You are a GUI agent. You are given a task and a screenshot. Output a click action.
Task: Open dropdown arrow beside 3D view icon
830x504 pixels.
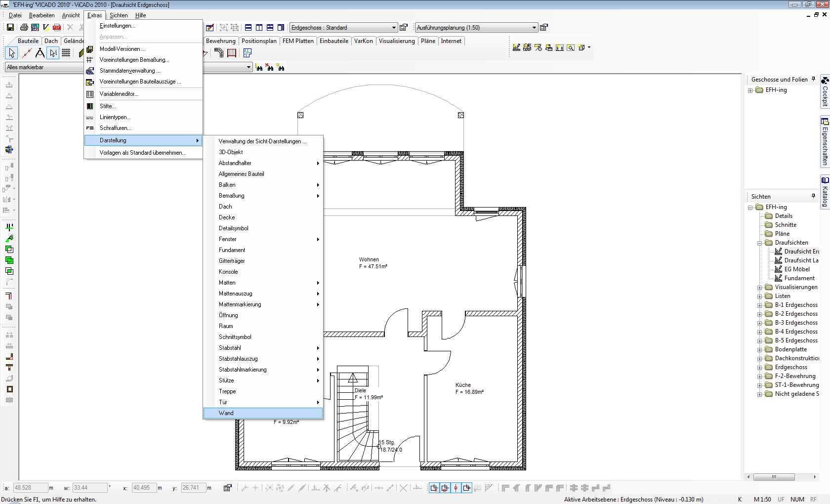pyautogui.click(x=589, y=47)
